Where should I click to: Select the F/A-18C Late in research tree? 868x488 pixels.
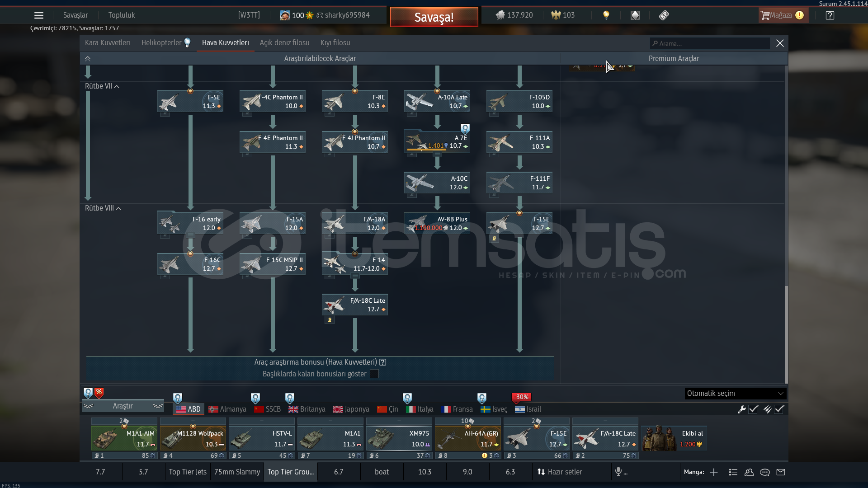click(x=355, y=305)
